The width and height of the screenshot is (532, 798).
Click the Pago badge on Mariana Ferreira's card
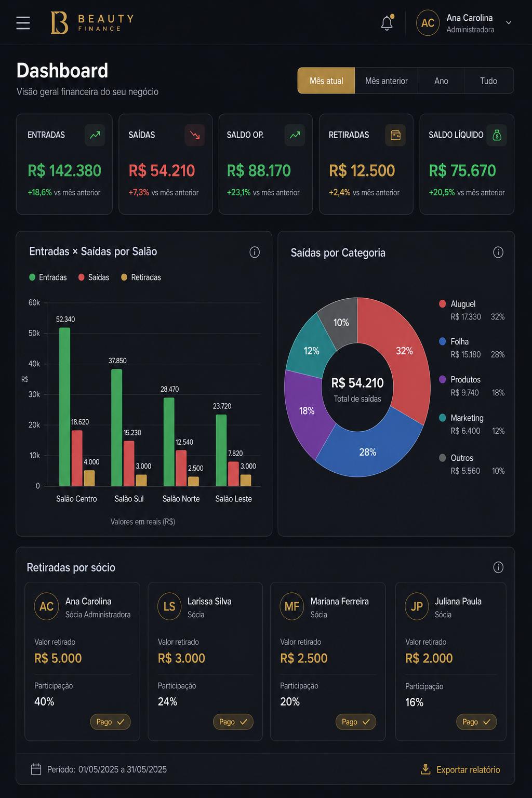click(x=355, y=722)
